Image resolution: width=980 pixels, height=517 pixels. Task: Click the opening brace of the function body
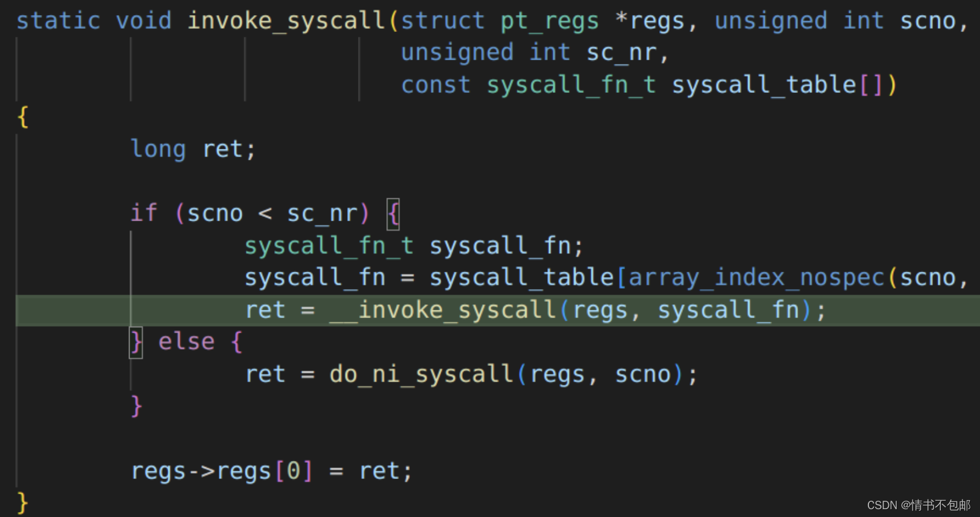click(23, 117)
